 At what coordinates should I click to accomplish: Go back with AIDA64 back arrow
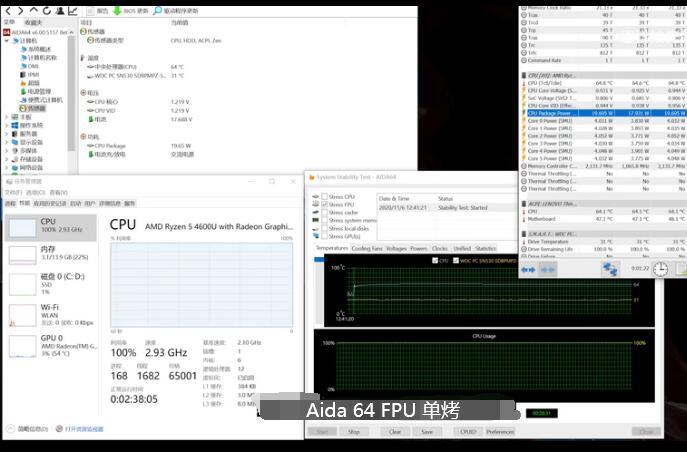tap(8, 11)
